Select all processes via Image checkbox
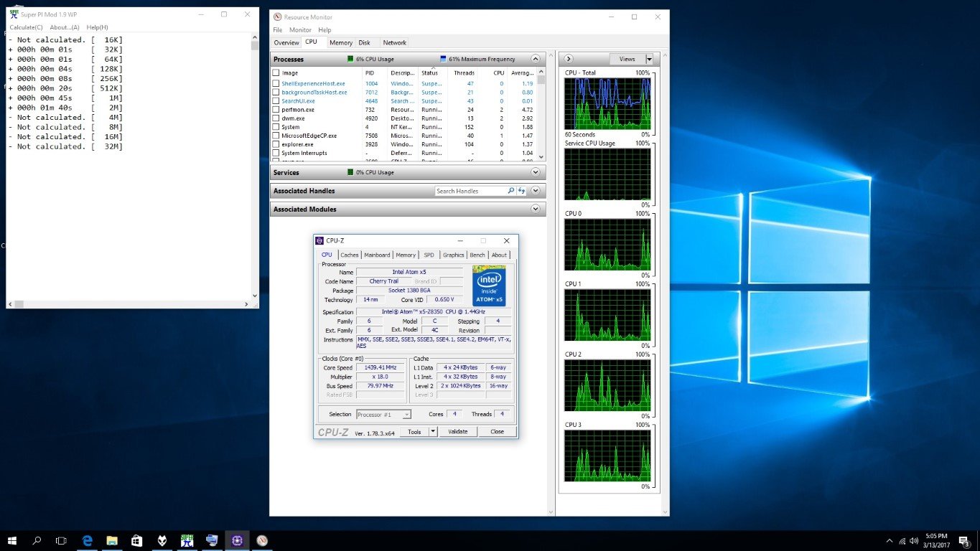 coord(276,72)
